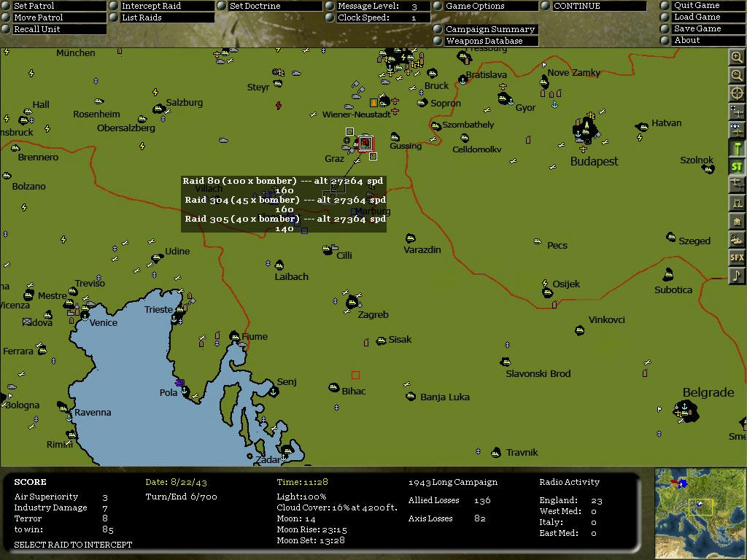Click Load Game

tap(703, 17)
